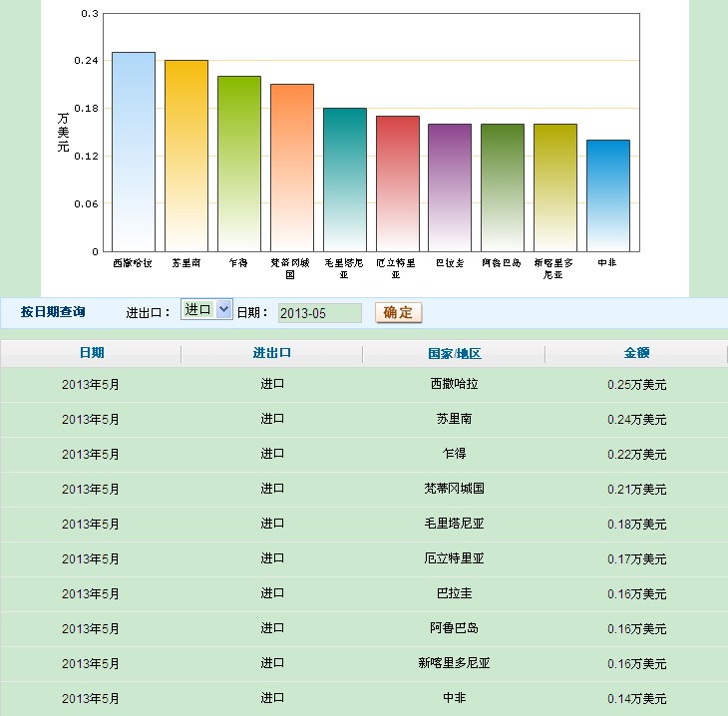The height and width of the screenshot is (716, 728).
Task: Click the 进出口 table column header
Action: (272, 353)
